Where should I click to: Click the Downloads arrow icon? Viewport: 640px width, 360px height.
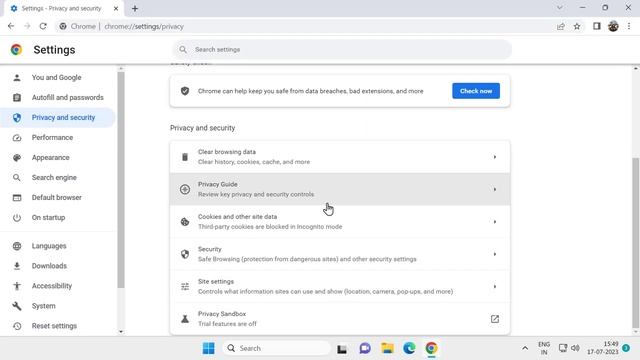[x=17, y=266]
